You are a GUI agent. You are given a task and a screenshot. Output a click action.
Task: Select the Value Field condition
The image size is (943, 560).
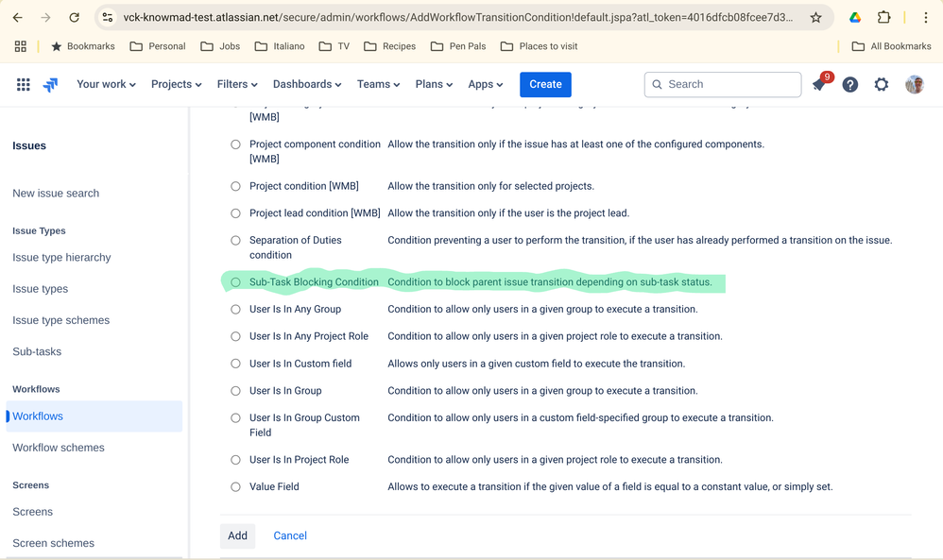(235, 486)
